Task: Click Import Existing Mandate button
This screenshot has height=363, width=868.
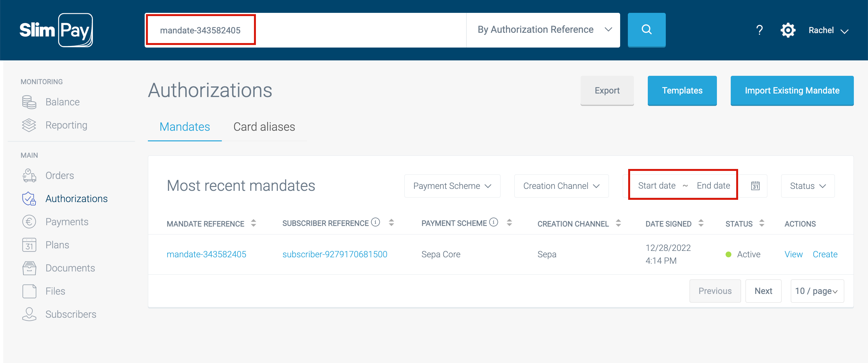Action: 792,91
